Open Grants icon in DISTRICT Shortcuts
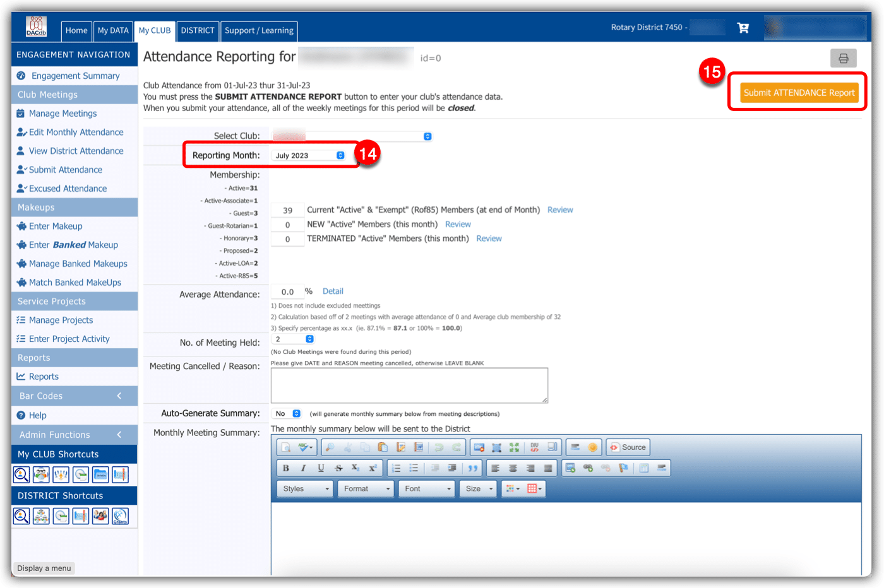The image size is (884, 588). pyautogui.click(x=120, y=516)
